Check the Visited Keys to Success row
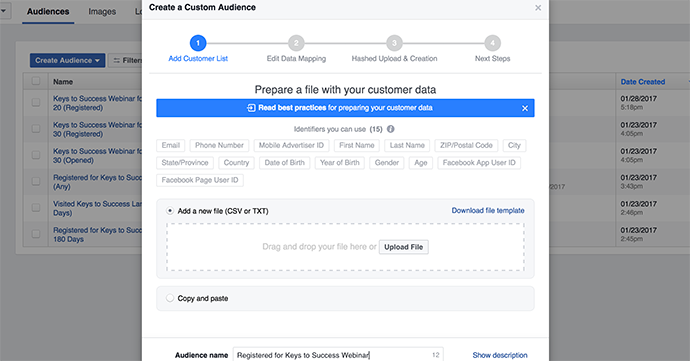This screenshot has width=690, height=361. click(36, 207)
